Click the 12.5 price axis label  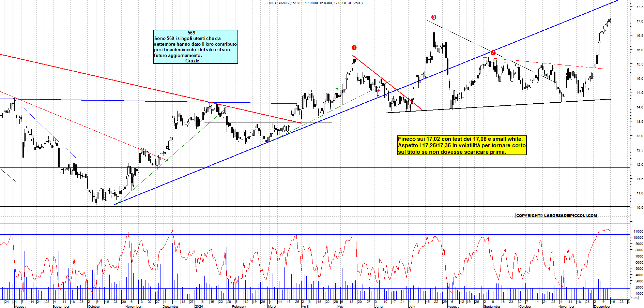(x=640, y=150)
